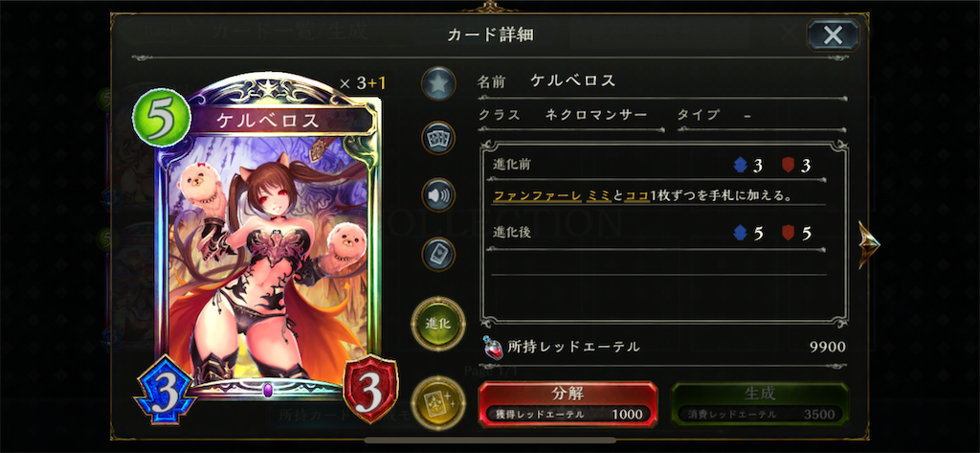Image resolution: width=980 pixels, height=453 pixels.
Task: Close the card details dialog
Action: click(x=833, y=34)
